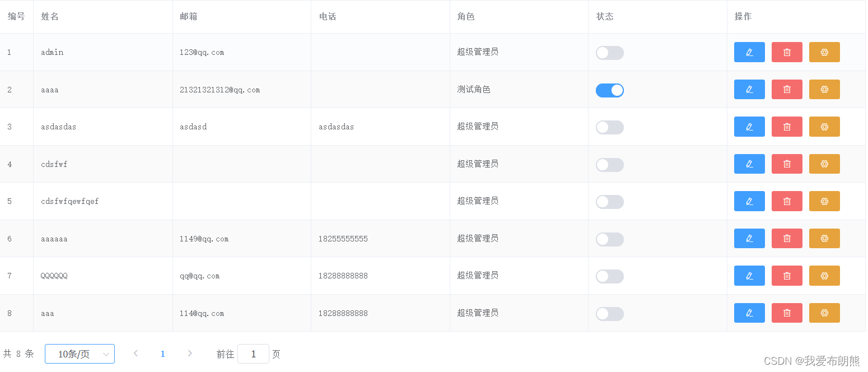Remove user cdsfwf with trash button
This screenshot has height=372, width=868.
pos(787,164)
